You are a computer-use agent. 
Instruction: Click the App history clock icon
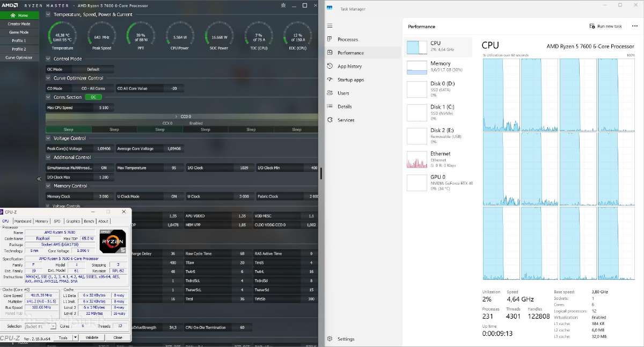(x=330, y=66)
